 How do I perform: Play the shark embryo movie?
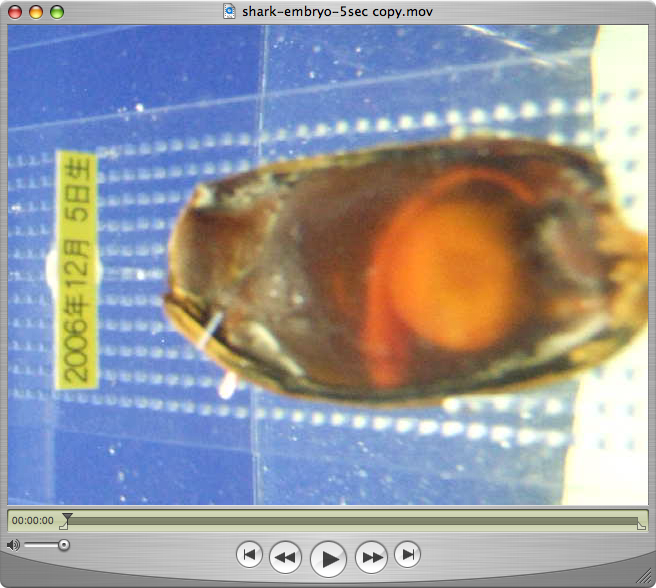(328, 559)
